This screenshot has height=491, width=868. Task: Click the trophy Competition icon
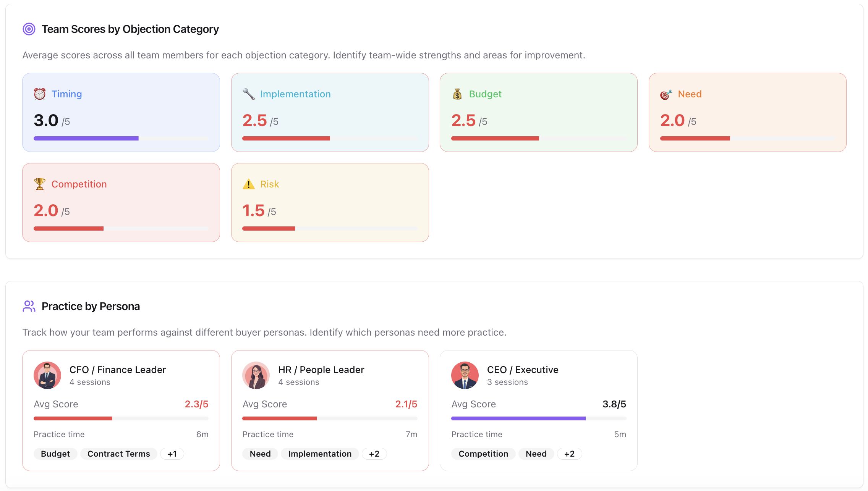40,184
